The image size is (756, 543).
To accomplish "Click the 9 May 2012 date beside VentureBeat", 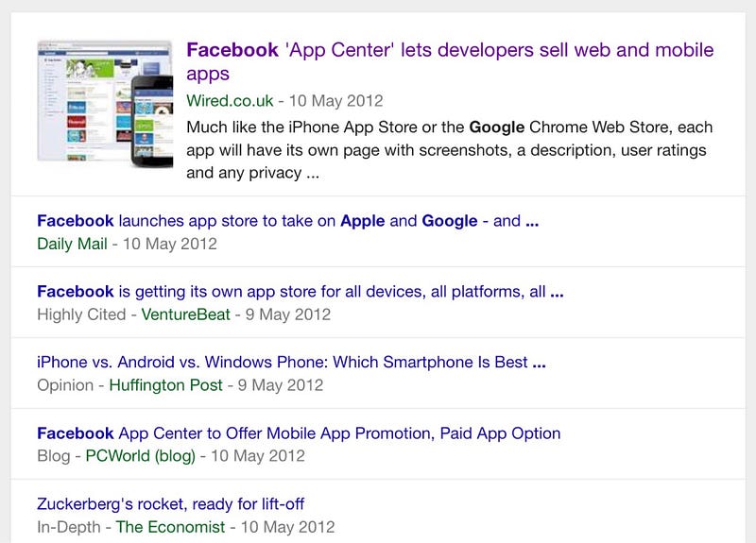I will pos(288,314).
